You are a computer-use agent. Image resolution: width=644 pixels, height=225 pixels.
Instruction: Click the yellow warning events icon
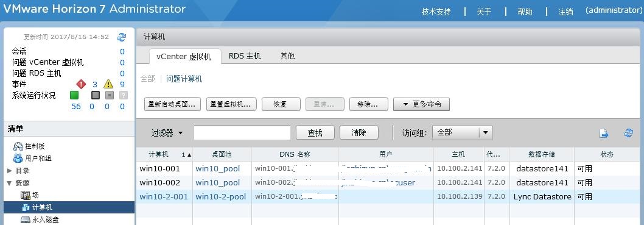tap(108, 84)
